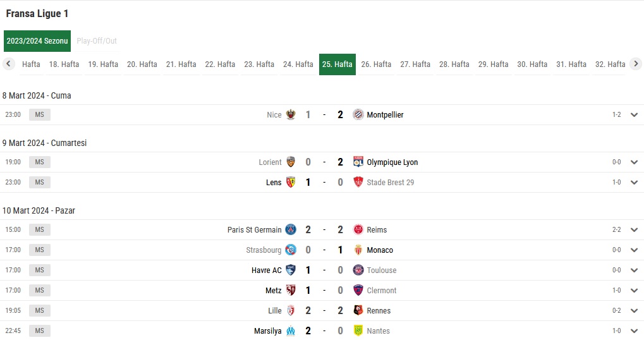The width and height of the screenshot is (644, 340).
Task: Click the Montpellier team logo
Action: coord(358,114)
